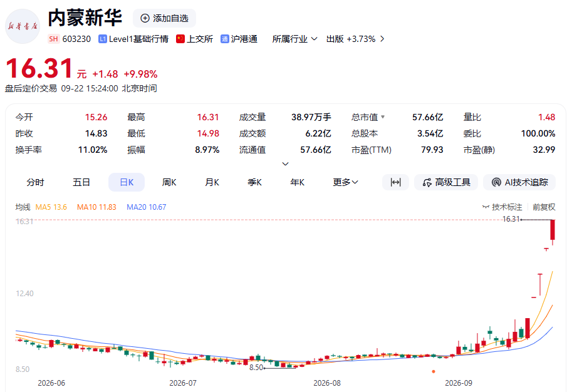The height and width of the screenshot is (392, 572).
Task: Click the +9.98% change percentage
Action: point(140,75)
